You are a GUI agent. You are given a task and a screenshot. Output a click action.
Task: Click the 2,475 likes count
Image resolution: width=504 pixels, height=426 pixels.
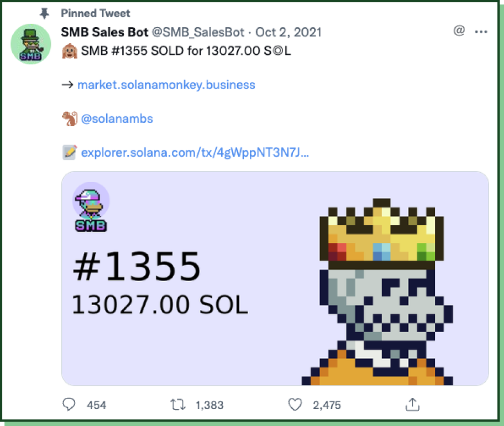[x=327, y=405]
